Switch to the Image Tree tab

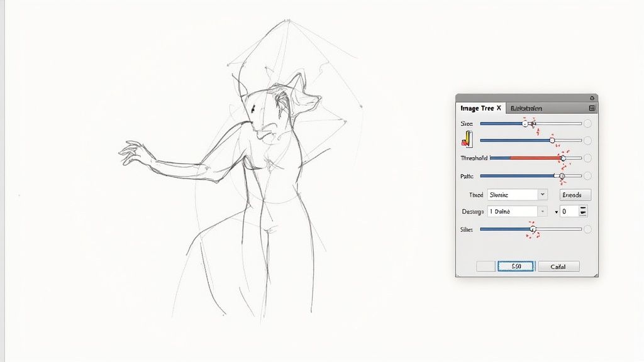pyautogui.click(x=478, y=108)
